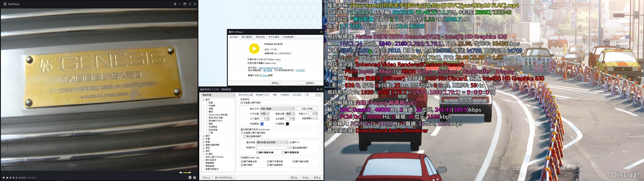This screenshot has height=181, width=644.
Task: Open the 快速鍵清單 tab
Action: click(x=288, y=37)
